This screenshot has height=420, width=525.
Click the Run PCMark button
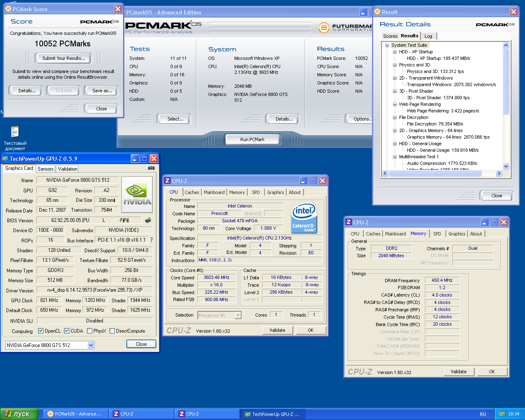point(252,139)
